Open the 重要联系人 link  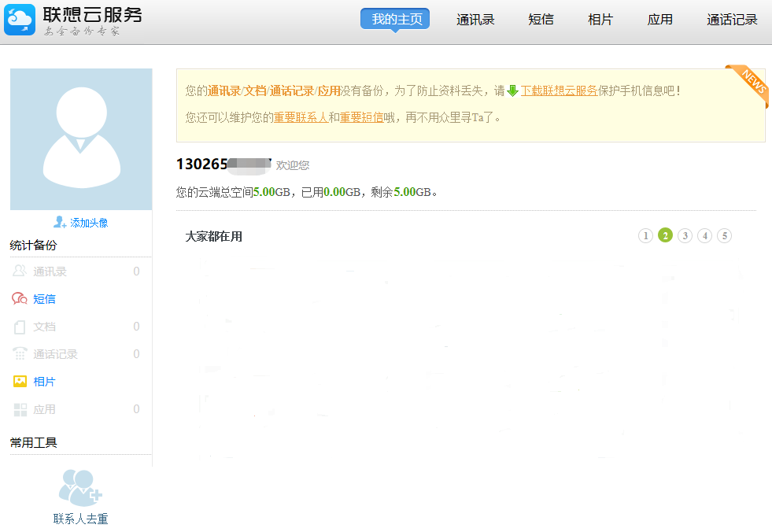coord(301,117)
